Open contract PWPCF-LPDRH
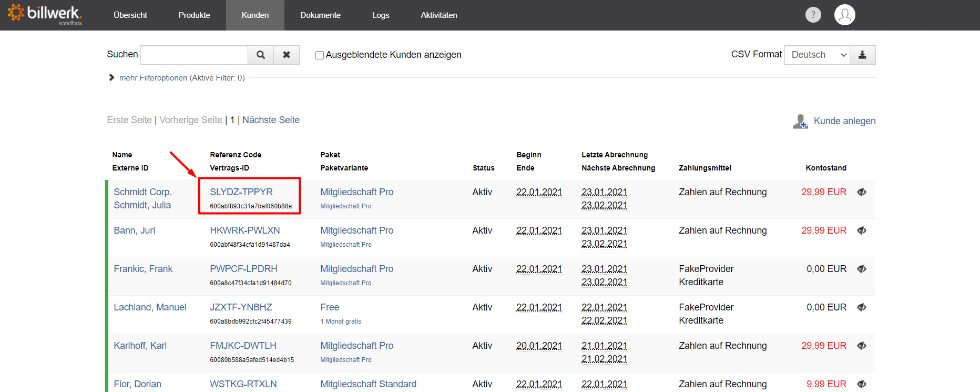 pos(243,269)
